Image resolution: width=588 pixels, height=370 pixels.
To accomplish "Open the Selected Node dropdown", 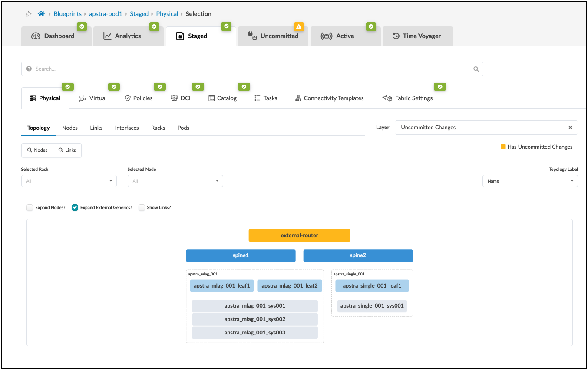I will [175, 181].
